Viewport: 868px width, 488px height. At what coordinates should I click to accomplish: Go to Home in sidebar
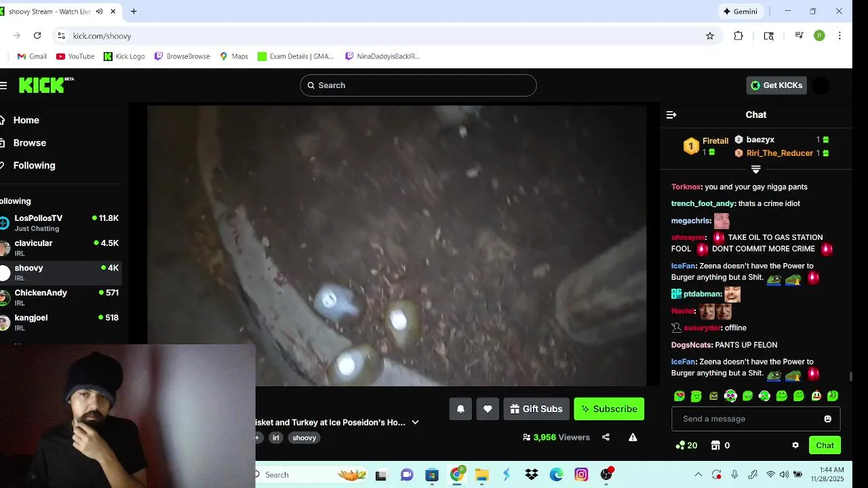point(26,120)
